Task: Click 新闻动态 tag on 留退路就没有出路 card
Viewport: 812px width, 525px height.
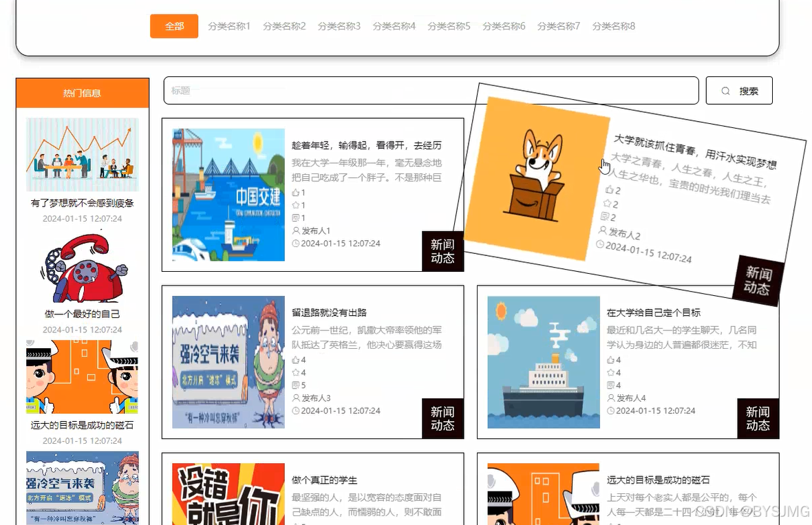Action: (x=442, y=418)
